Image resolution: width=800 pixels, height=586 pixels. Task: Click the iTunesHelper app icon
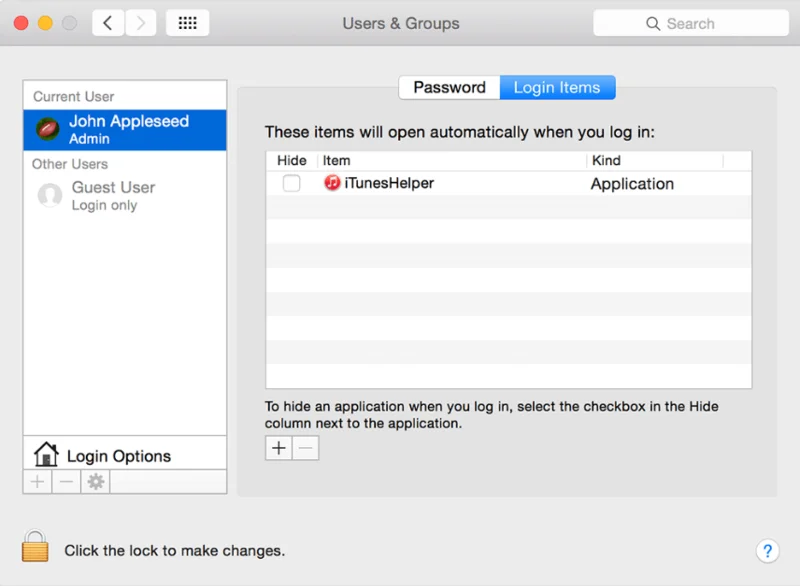(332, 183)
